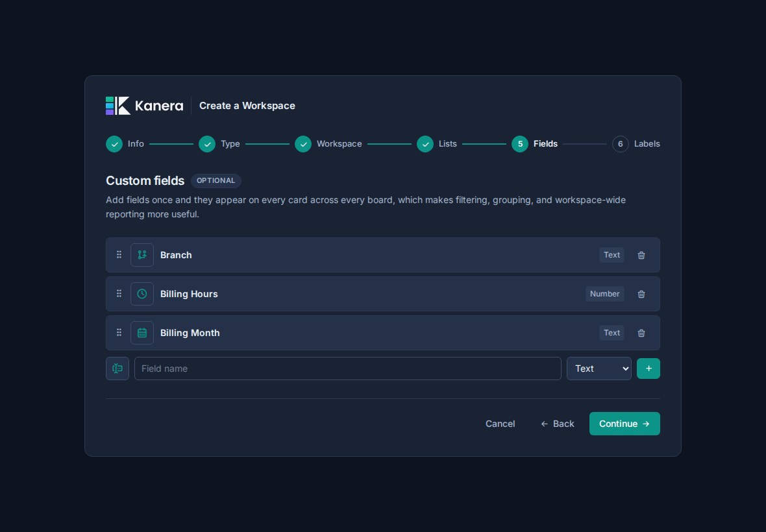Delete the Billing Hours field
Viewport: 766px width, 532px height.
(641, 295)
